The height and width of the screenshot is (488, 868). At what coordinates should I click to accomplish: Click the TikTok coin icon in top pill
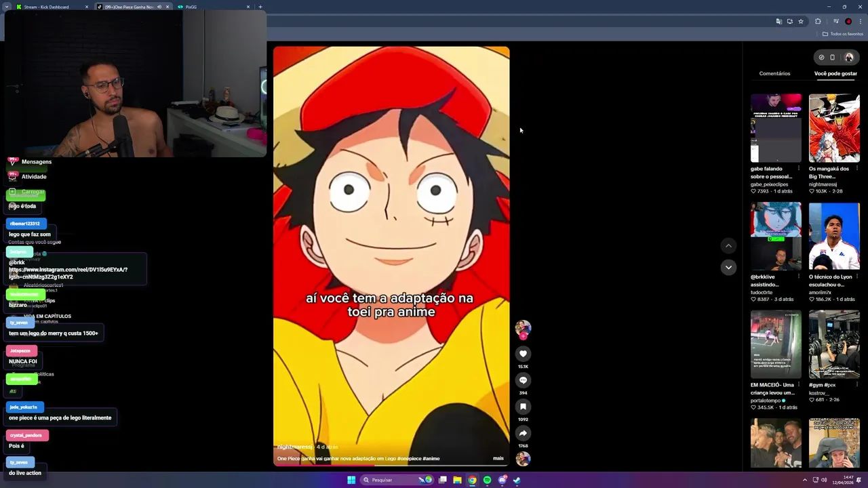(x=821, y=58)
